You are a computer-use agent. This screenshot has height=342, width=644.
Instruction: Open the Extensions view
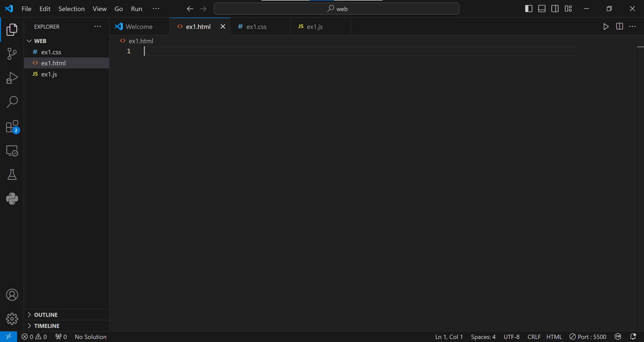(x=12, y=126)
